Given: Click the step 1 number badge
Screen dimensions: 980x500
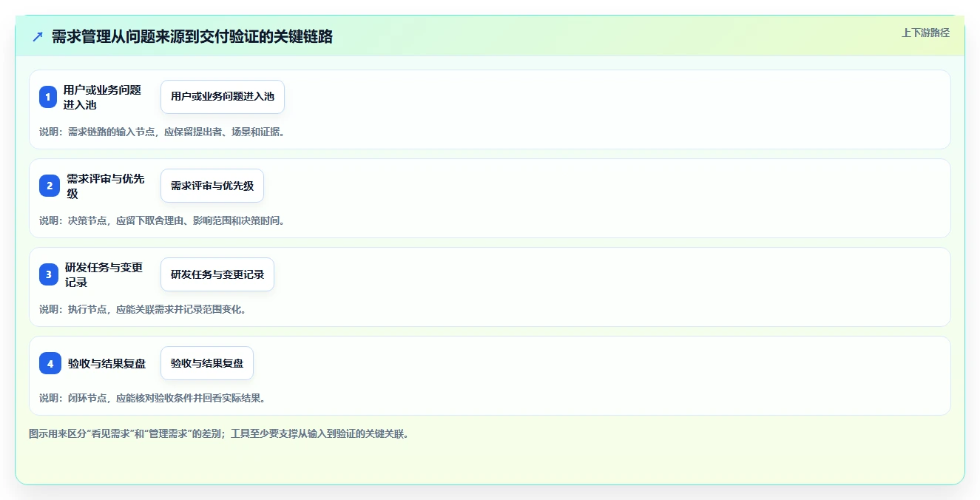Looking at the screenshot, I should (48, 97).
